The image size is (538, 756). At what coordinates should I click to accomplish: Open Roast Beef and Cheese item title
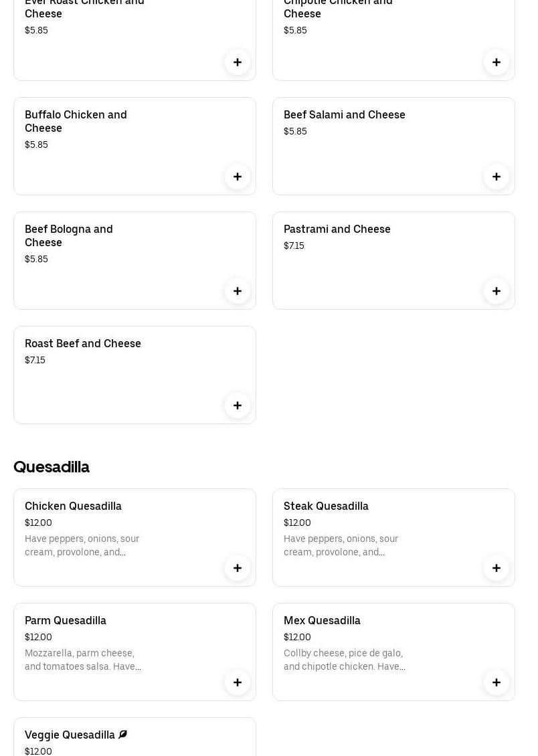(x=83, y=344)
